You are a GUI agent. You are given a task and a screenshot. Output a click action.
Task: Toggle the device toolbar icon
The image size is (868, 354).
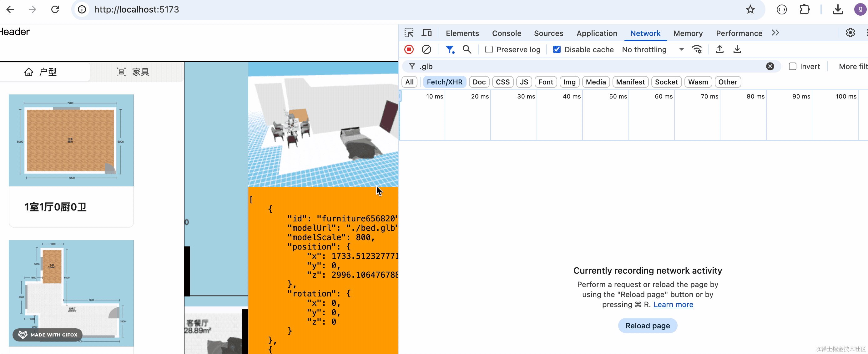click(426, 33)
